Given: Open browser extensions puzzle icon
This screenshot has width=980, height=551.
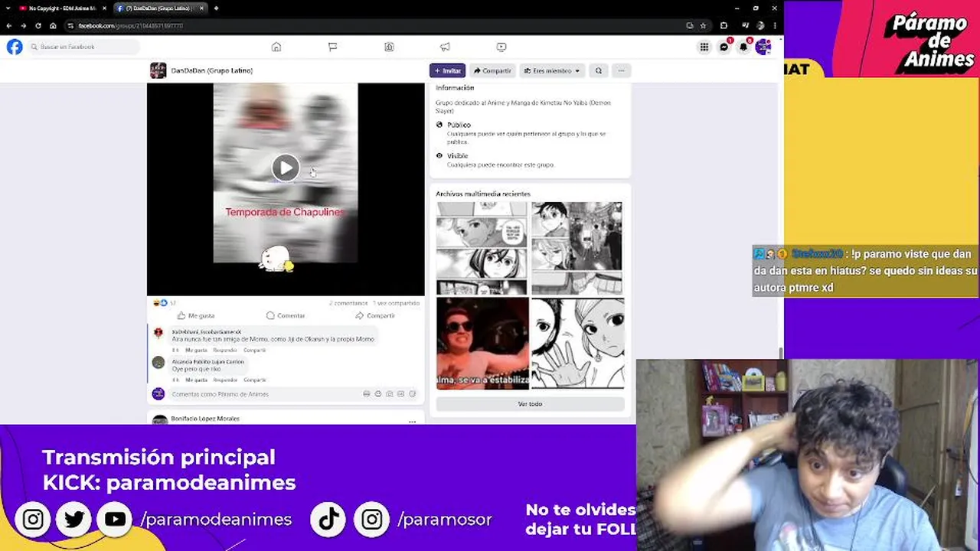Looking at the screenshot, I should pos(724,25).
